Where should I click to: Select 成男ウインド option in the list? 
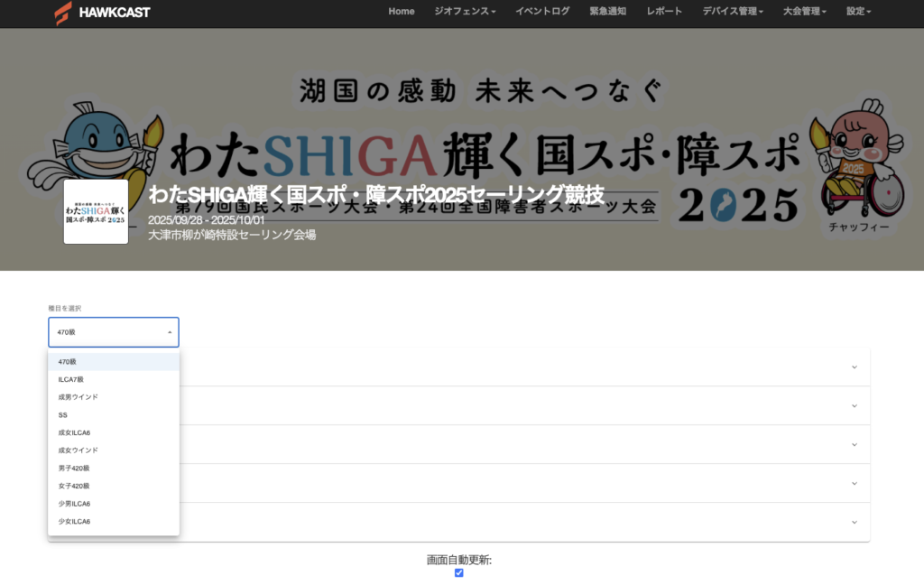point(79,397)
